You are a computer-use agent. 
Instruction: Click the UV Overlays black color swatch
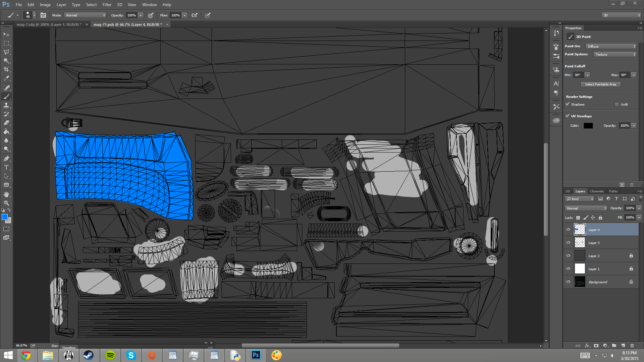588,126
